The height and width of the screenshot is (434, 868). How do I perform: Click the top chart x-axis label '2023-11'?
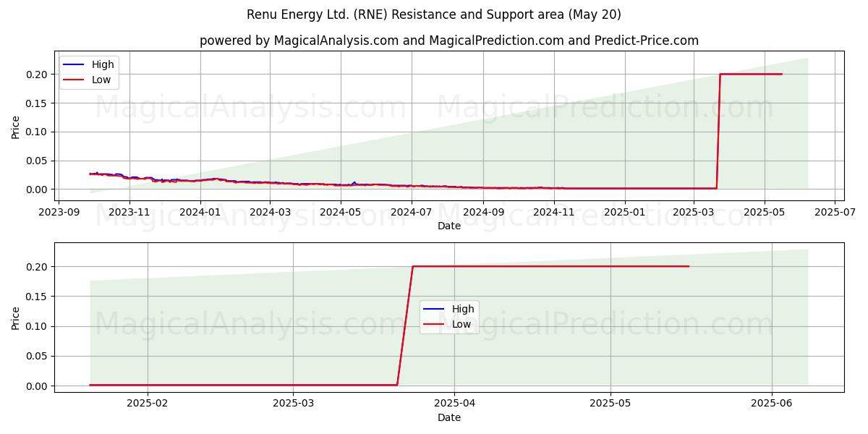pyautogui.click(x=129, y=211)
